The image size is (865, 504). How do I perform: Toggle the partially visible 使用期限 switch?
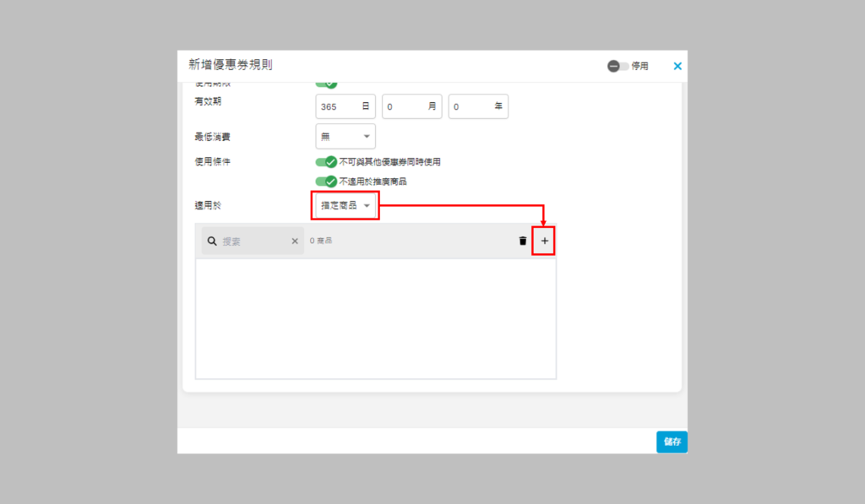[x=326, y=84]
